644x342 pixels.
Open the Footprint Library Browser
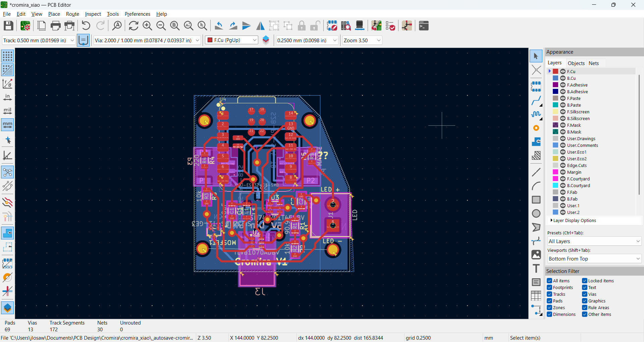346,26
